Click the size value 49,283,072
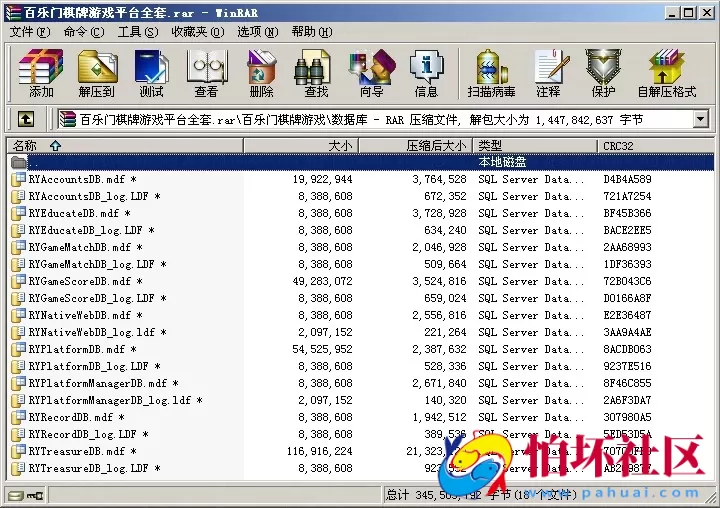 coord(322,281)
